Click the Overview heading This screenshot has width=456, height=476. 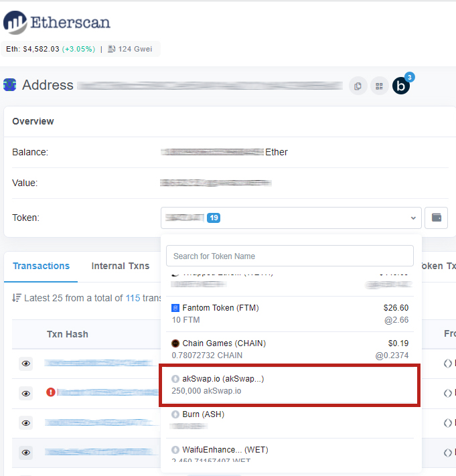pyautogui.click(x=33, y=121)
